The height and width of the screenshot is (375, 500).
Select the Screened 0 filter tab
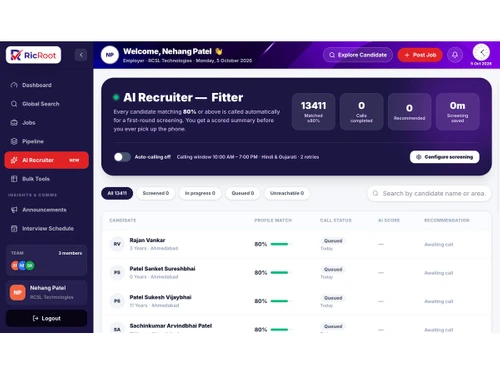(156, 193)
